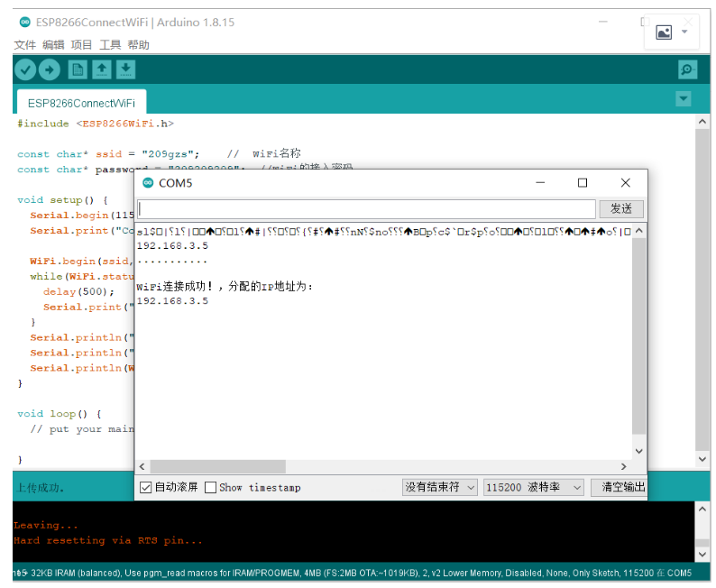The width and height of the screenshot is (716, 588).
Task: Click the 清空输出 clear output button
Action: [x=620, y=488]
